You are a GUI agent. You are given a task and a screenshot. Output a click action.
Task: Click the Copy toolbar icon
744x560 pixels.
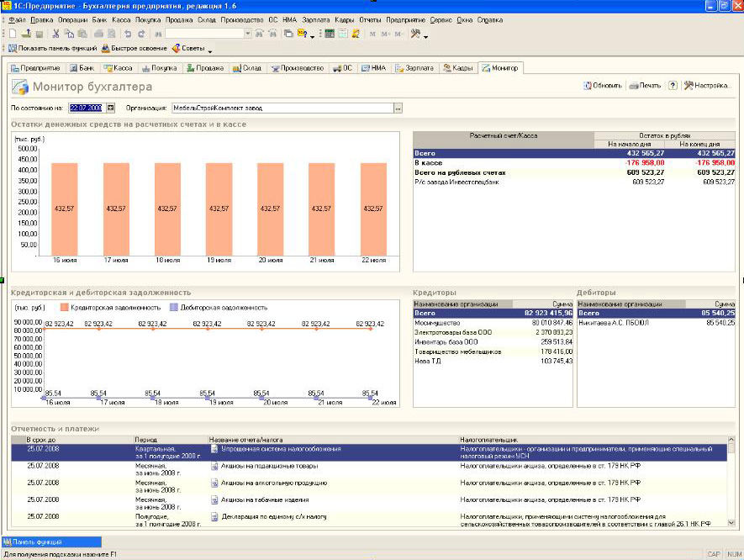pos(69,34)
